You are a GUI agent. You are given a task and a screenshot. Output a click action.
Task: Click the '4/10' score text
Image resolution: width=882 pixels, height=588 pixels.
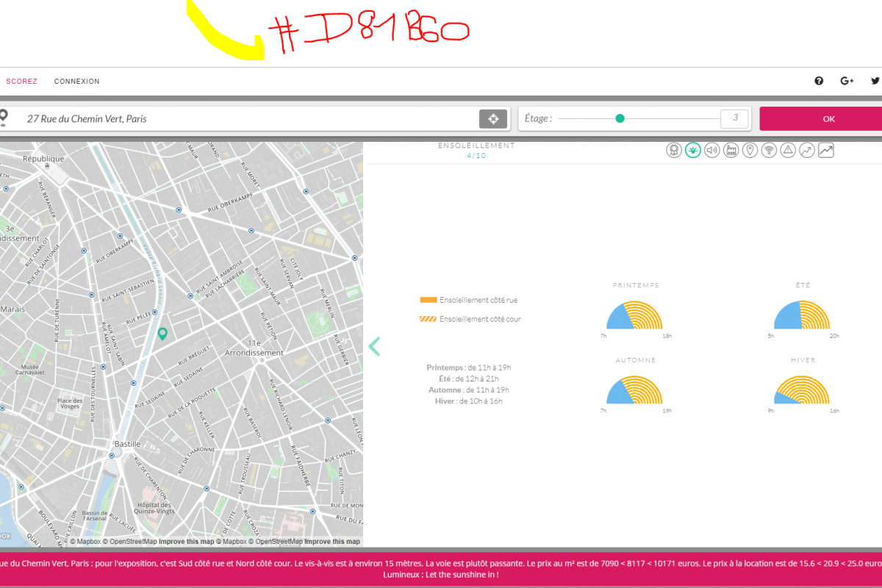[x=476, y=156]
